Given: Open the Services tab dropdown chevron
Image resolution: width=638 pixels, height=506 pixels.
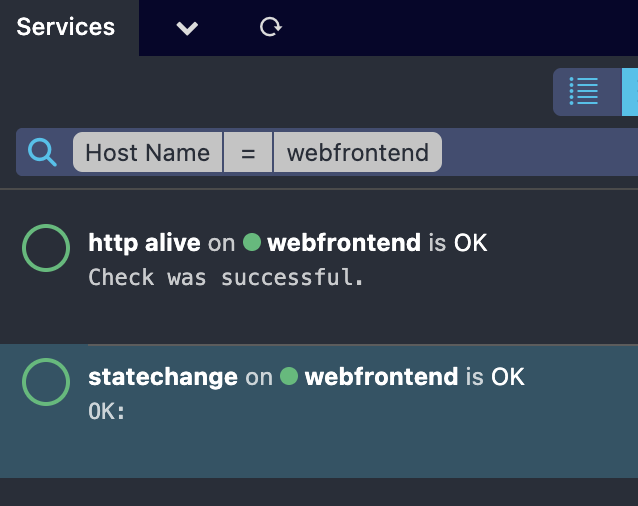Looking at the screenshot, I should point(187,28).
